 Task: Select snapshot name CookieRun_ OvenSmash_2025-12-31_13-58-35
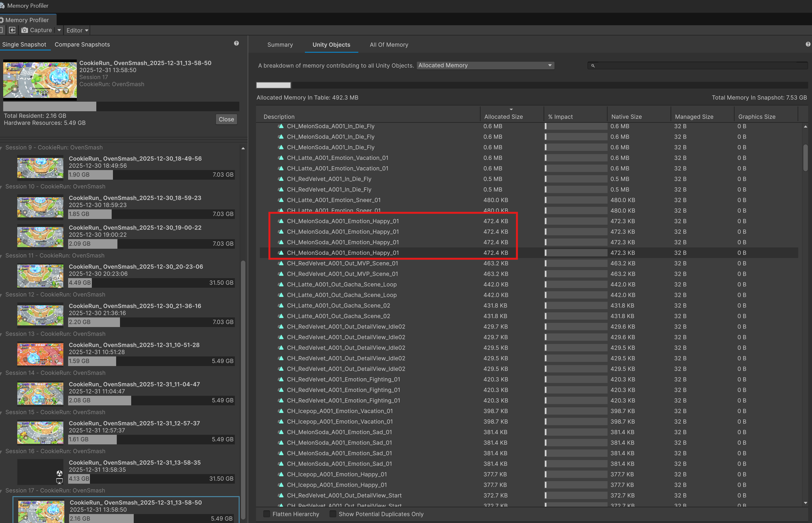pyautogui.click(x=135, y=463)
